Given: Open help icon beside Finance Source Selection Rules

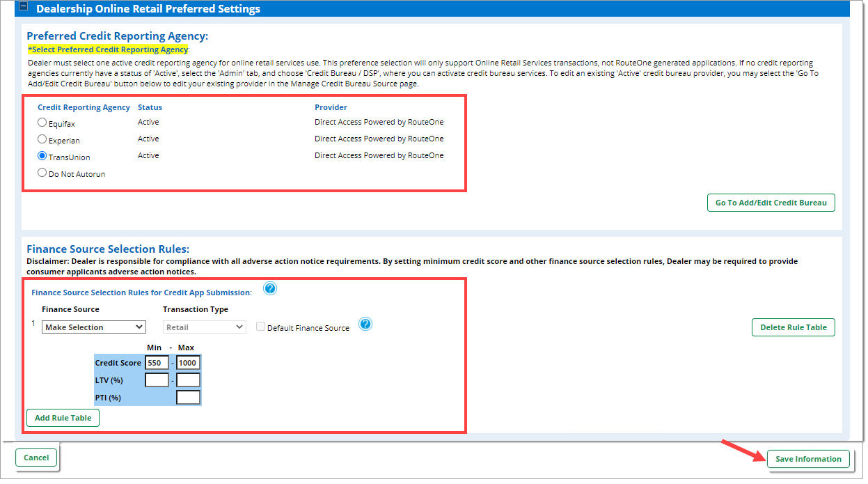Looking at the screenshot, I should 270,289.
